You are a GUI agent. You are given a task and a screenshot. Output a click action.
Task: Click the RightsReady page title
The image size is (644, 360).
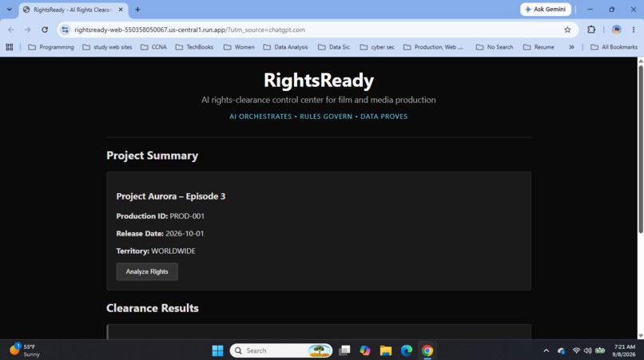(x=319, y=81)
